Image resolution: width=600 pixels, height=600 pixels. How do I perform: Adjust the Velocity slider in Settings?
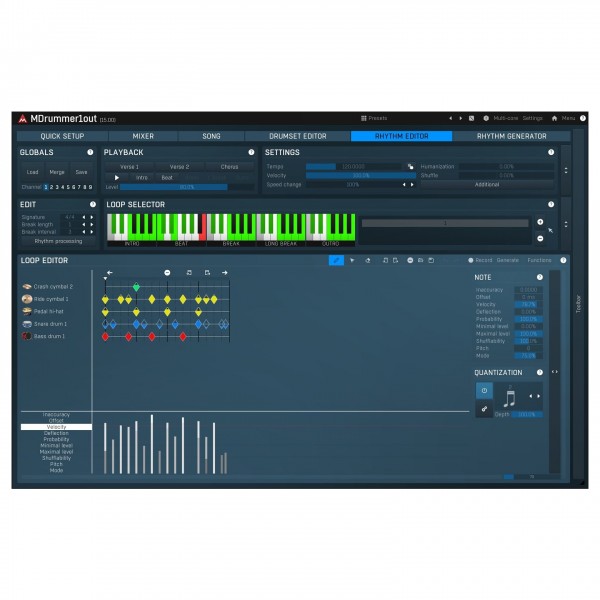(360, 175)
